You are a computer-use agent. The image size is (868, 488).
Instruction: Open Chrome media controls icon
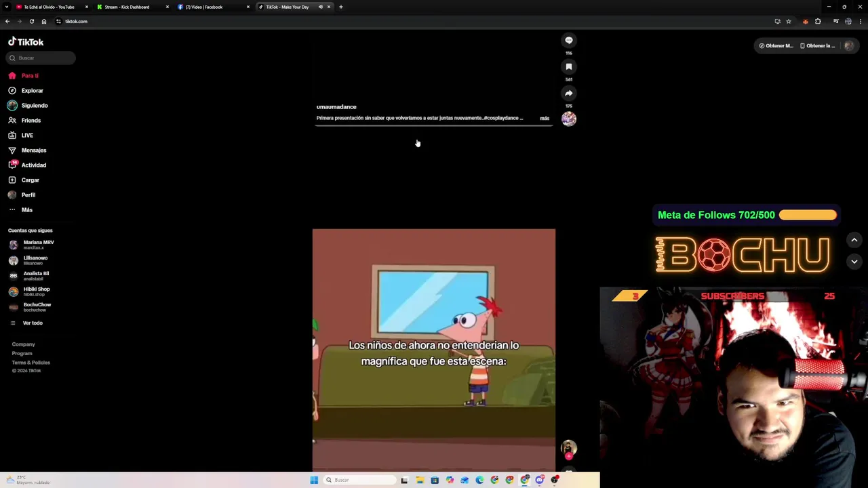pos(835,21)
